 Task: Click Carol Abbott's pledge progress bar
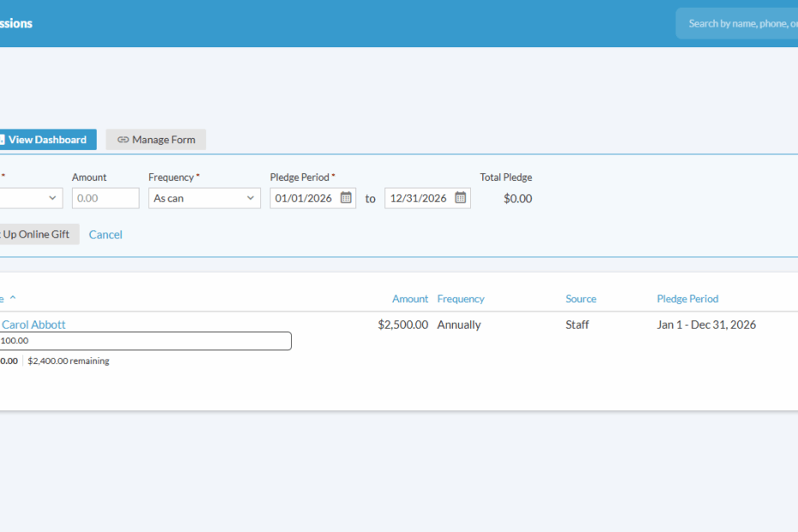point(146,342)
